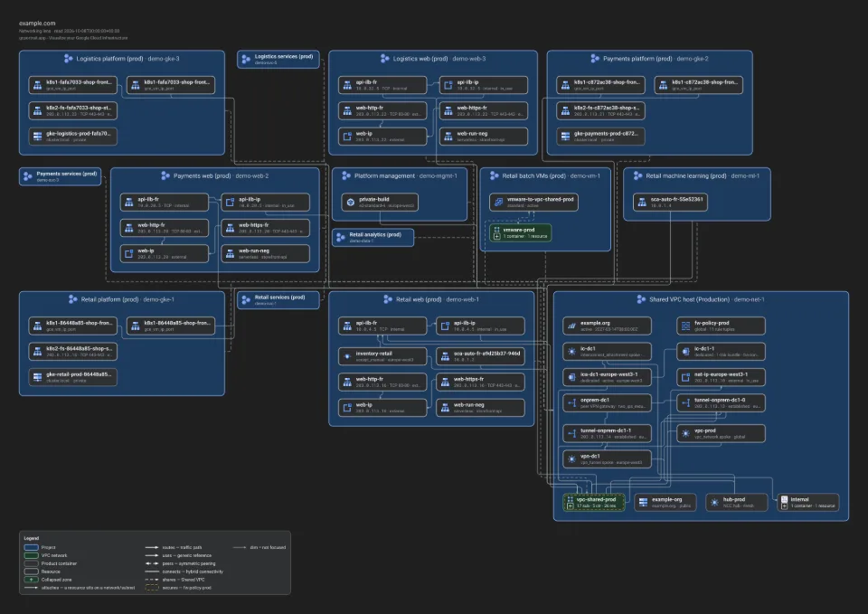Click 'routes – traffic path' legend entry
868x614 pixels.
182,547
